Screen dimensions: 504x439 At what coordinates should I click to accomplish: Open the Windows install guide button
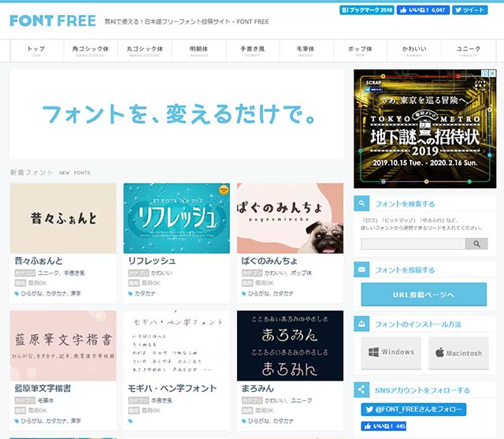391,352
